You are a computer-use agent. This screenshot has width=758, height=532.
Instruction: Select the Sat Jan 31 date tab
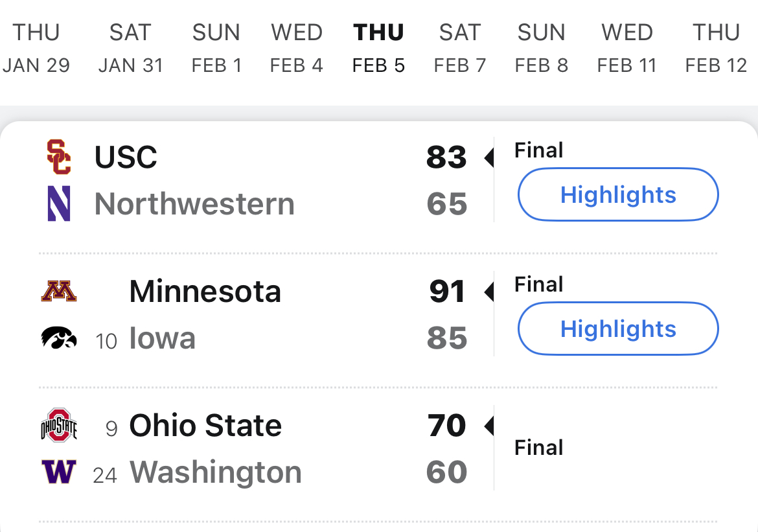tap(131, 49)
